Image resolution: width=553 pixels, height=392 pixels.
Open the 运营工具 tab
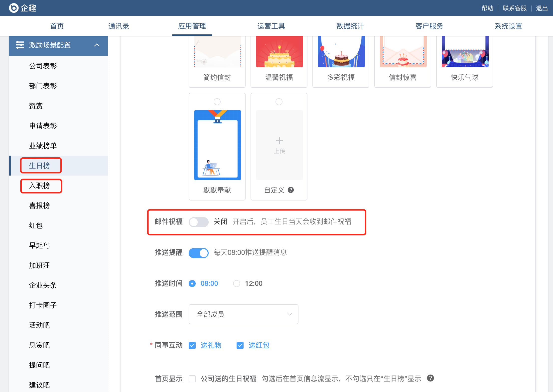click(271, 26)
